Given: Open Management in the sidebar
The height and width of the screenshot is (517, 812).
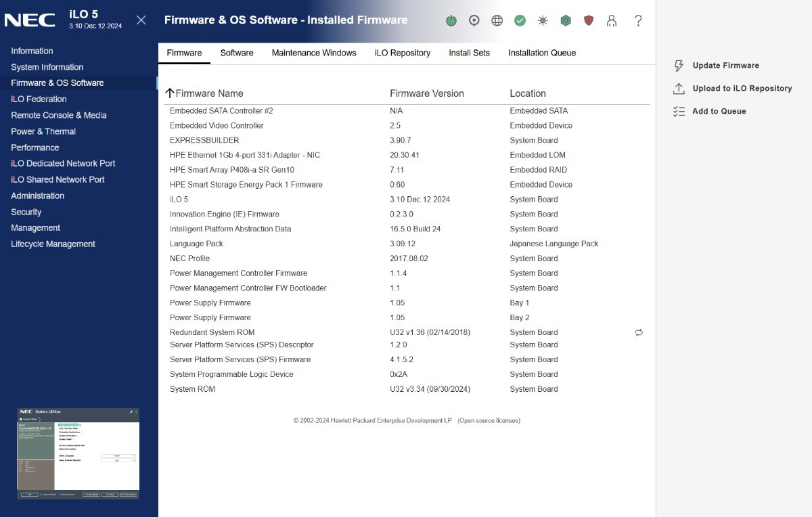Looking at the screenshot, I should click(x=36, y=228).
